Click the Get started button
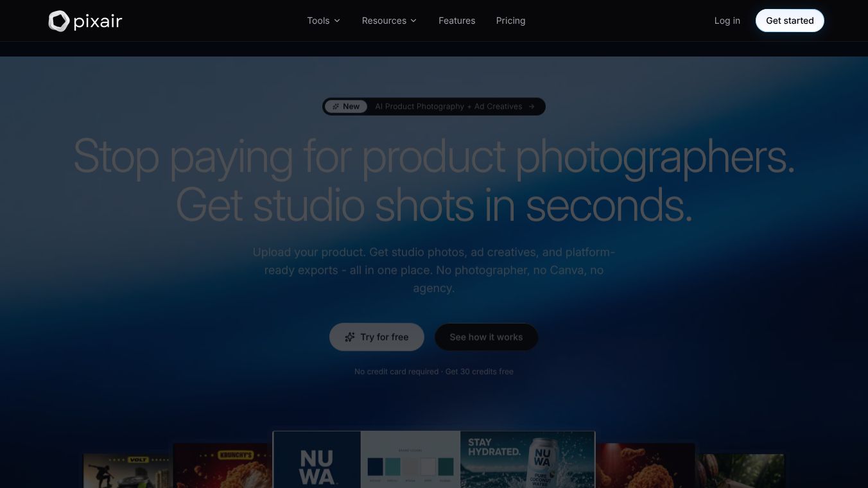Screen dimensions: 868x488 790,21
